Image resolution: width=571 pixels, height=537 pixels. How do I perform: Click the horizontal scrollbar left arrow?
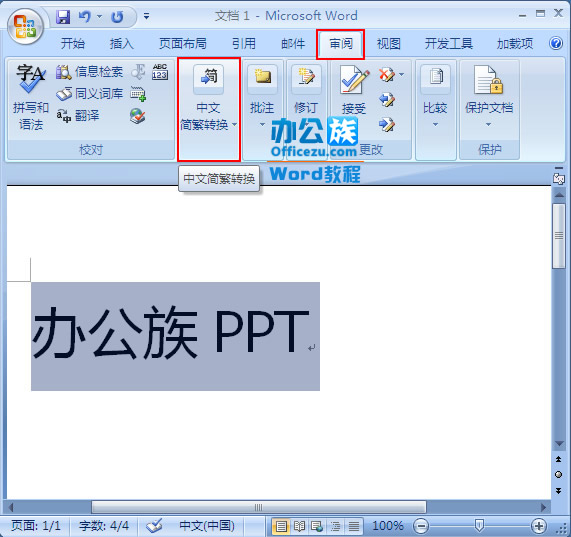point(11,507)
